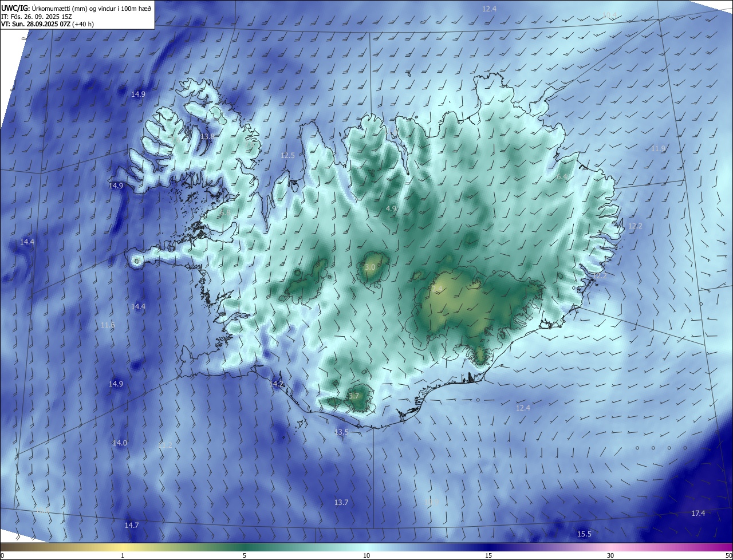733x560 pixels.
Task: Click the 14.7 value label
Action: tap(132, 525)
